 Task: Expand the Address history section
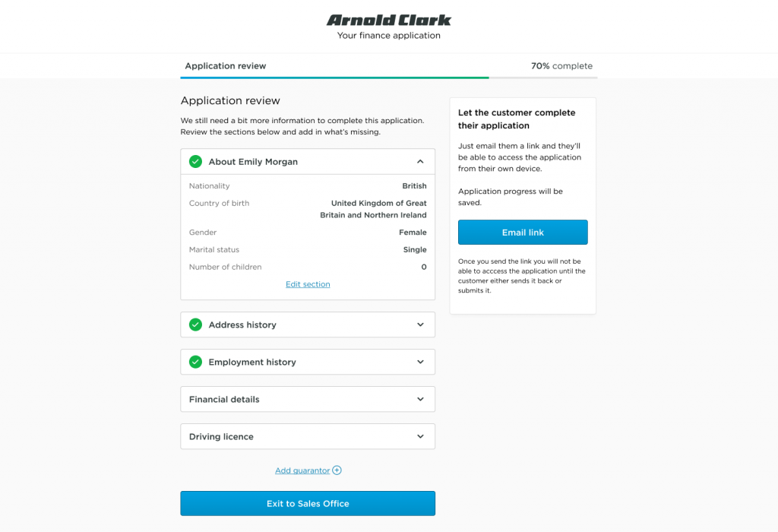(420, 325)
